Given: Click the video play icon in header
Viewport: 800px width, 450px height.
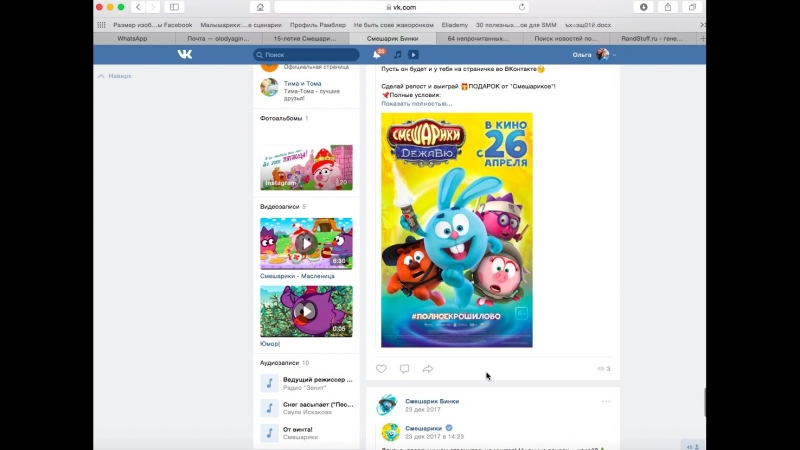Looking at the screenshot, I should tap(413, 55).
